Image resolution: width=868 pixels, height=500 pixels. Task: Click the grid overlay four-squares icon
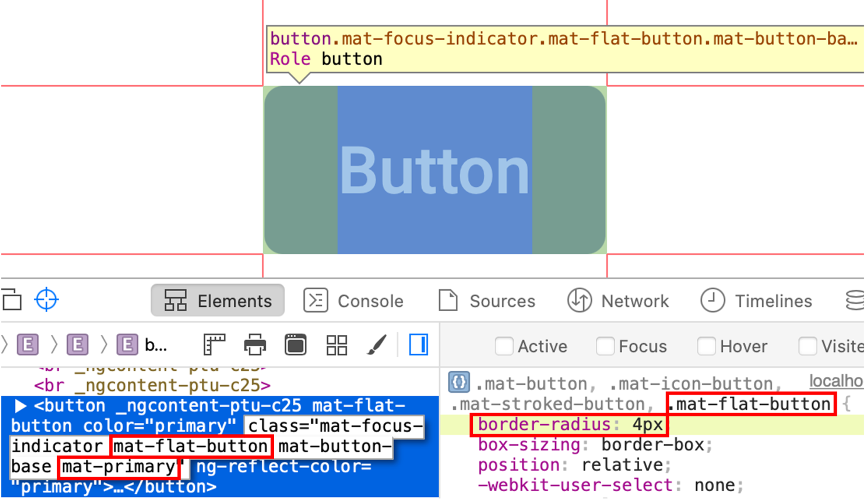(x=337, y=344)
